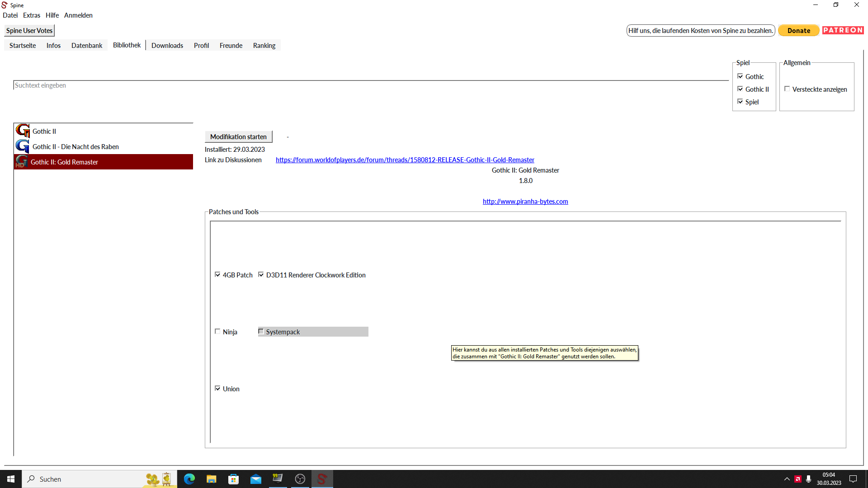Select Gothic II - Die Nacht des Raben entry
This screenshot has height=488, width=868.
pos(104,146)
